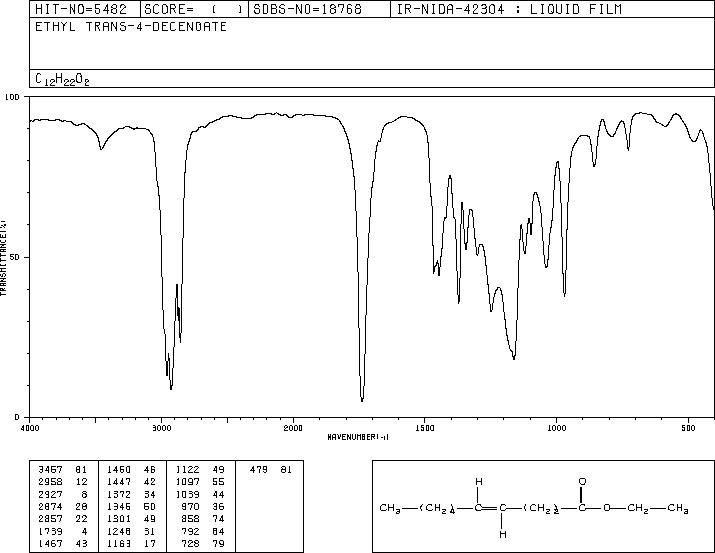The width and height of the screenshot is (715, 553).
Task: Select peak table value 1739
Action: 51,531
